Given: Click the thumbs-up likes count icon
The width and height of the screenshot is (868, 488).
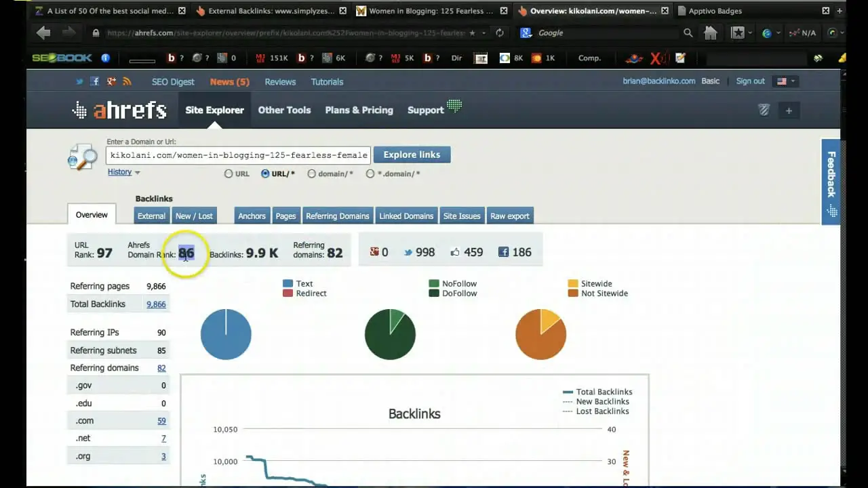Looking at the screenshot, I should (x=455, y=252).
